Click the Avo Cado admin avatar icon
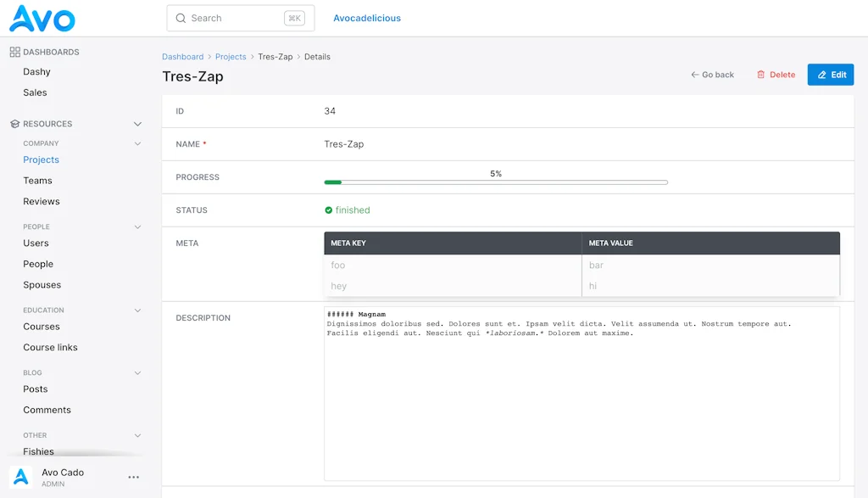Viewport: 868px width, 498px height. [x=20, y=476]
